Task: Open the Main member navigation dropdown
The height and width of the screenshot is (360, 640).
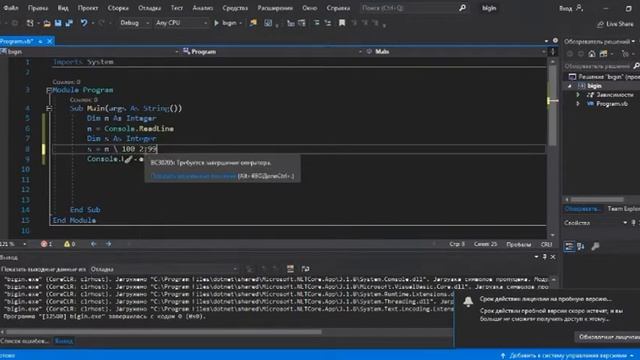Action: tap(455, 51)
